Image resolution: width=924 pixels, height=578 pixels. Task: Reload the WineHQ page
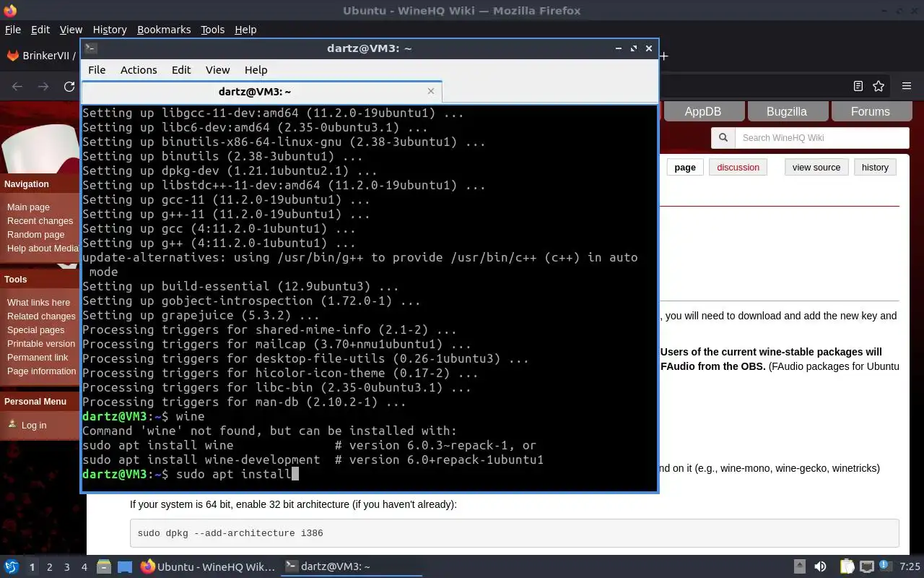69,87
